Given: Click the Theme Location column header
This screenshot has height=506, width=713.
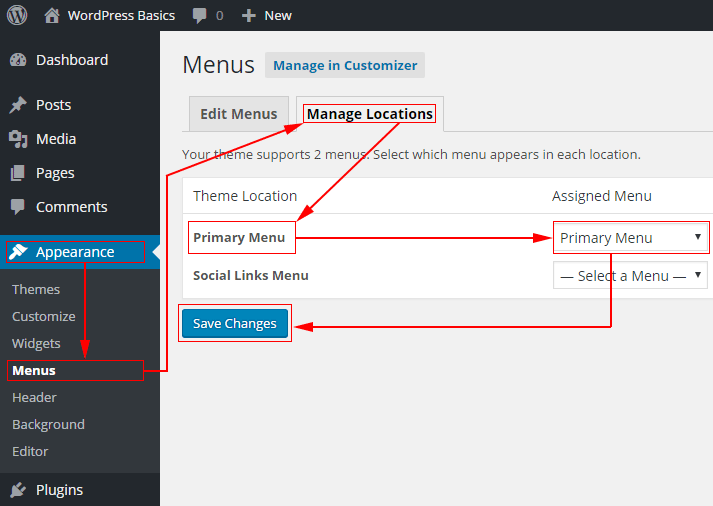Looking at the screenshot, I should [x=245, y=196].
